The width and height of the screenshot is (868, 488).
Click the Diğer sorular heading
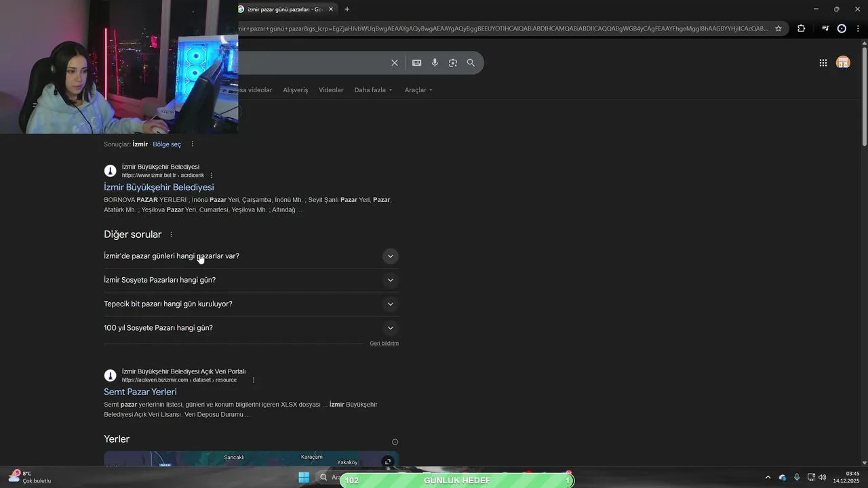tap(133, 235)
